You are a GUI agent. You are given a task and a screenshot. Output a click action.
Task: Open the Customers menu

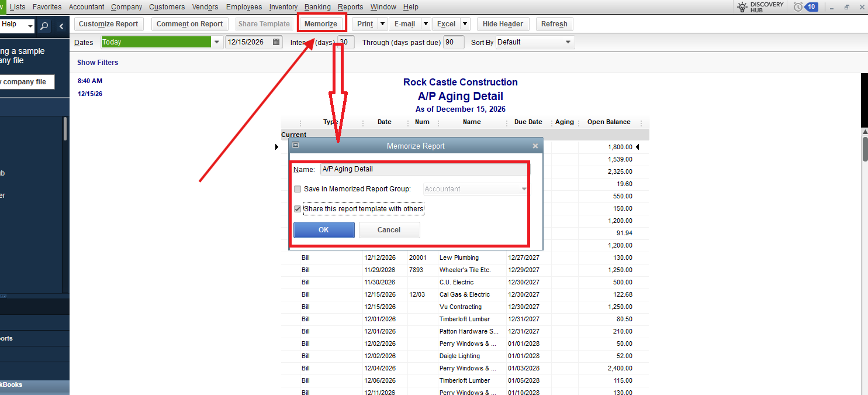[167, 7]
